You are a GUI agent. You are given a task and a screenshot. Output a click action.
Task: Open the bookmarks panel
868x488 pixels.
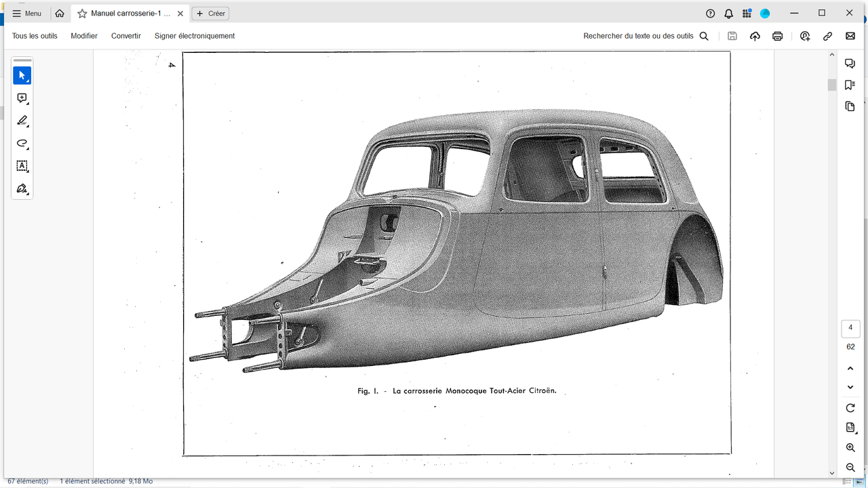pos(850,85)
